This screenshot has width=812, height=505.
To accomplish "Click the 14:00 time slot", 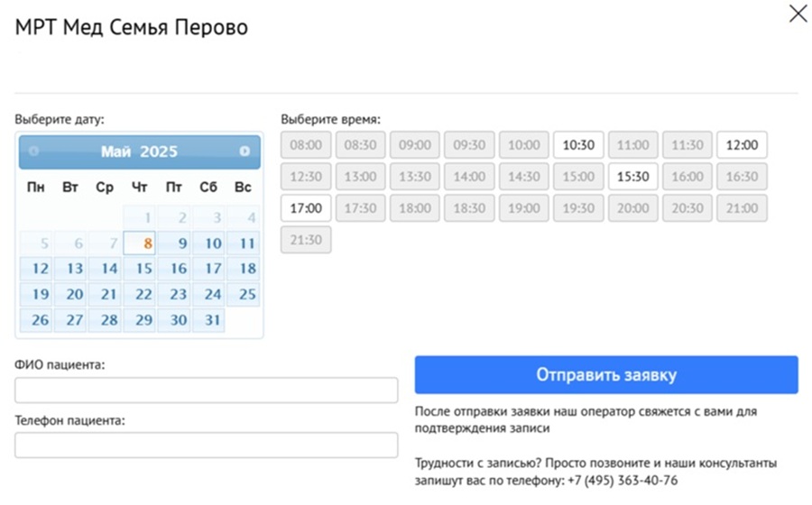I will click(469, 177).
